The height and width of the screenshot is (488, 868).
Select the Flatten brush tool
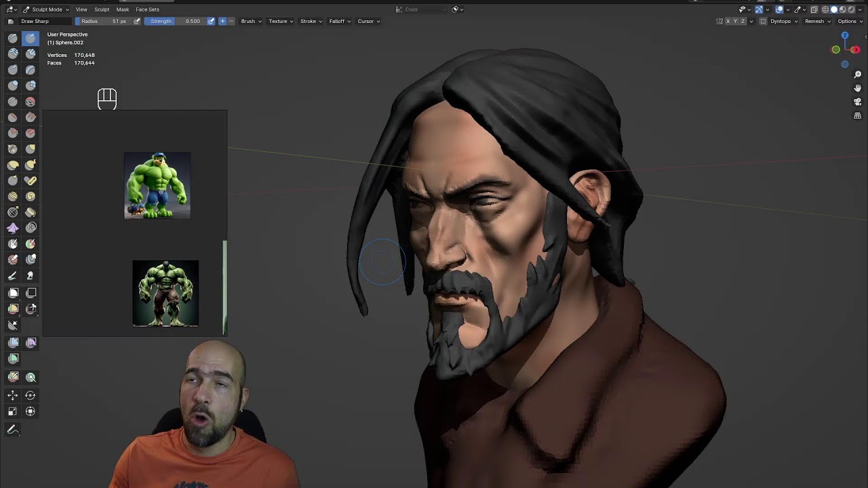[13, 117]
